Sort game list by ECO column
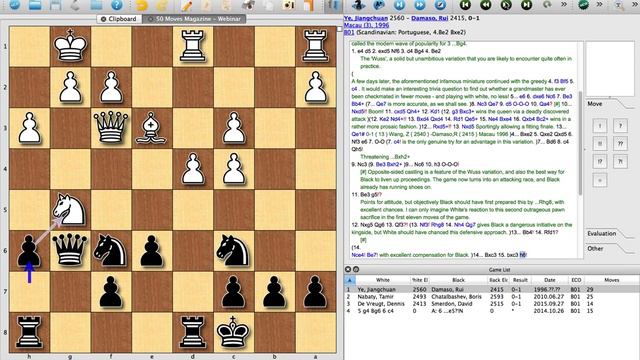The height and width of the screenshot is (360, 640). (x=576, y=280)
